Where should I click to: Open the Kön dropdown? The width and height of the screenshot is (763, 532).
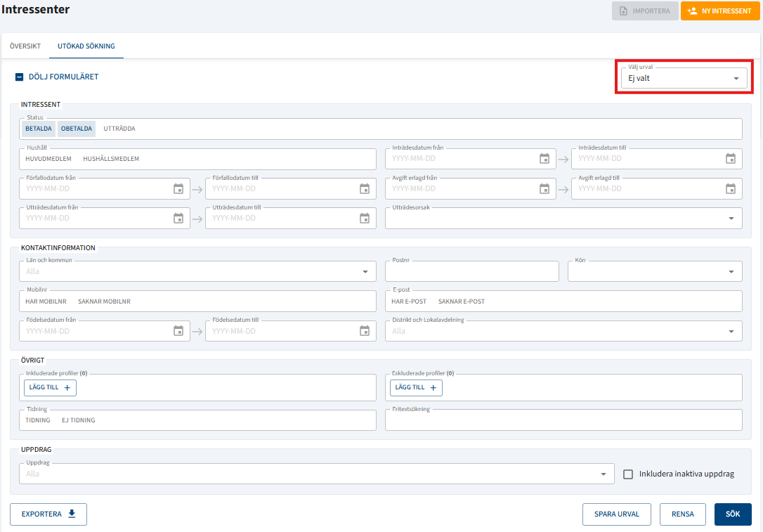(x=655, y=271)
